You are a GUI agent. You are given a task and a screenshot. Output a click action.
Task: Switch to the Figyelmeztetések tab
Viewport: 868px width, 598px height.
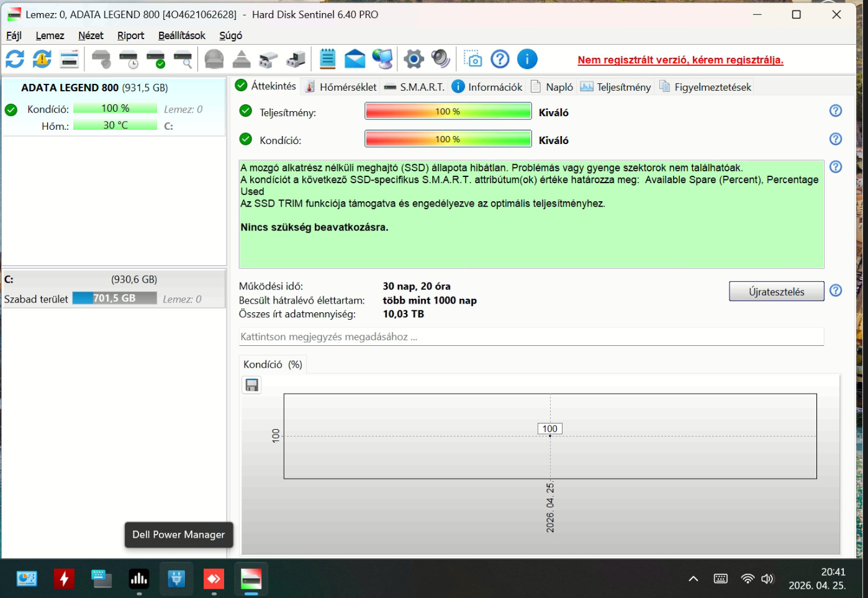(705, 87)
